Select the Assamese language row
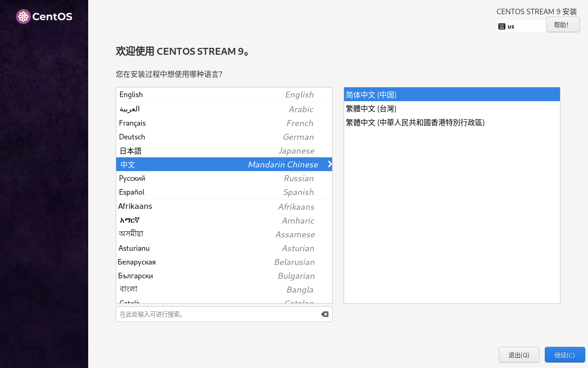 pyautogui.click(x=224, y=234)
